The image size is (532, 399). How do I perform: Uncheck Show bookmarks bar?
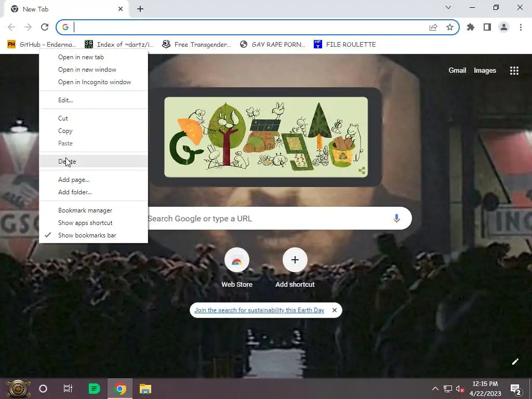(x=94, y=235)
